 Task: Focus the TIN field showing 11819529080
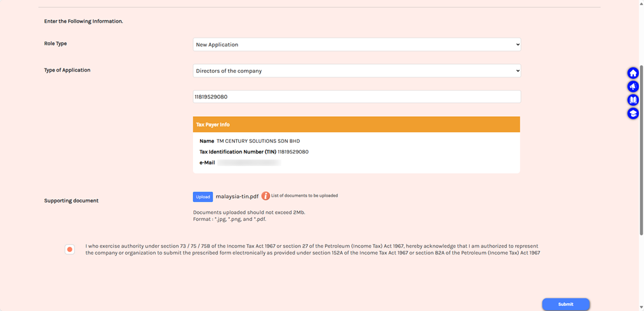(357, 97)
